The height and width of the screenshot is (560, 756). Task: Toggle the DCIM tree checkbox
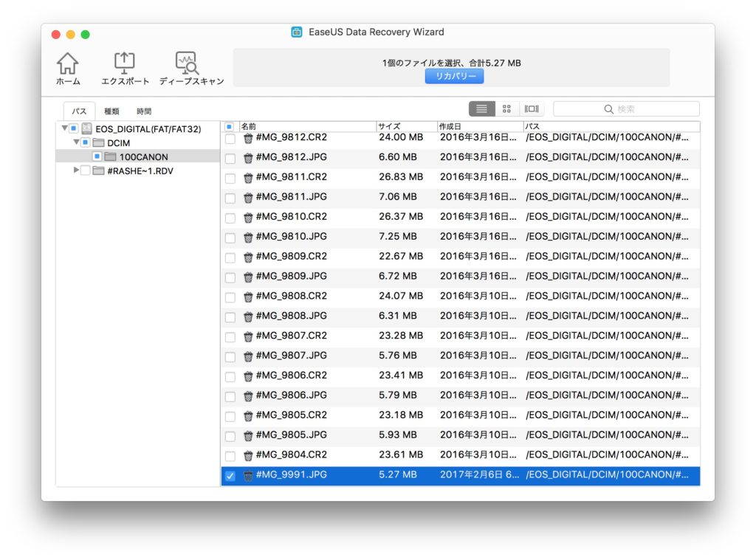86,142
